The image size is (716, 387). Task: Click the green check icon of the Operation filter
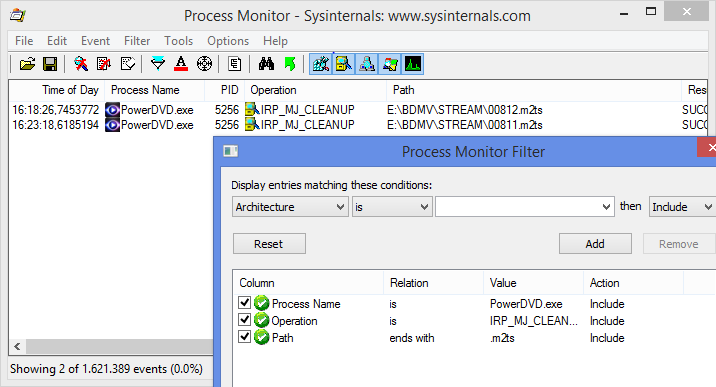click(262, 320)
